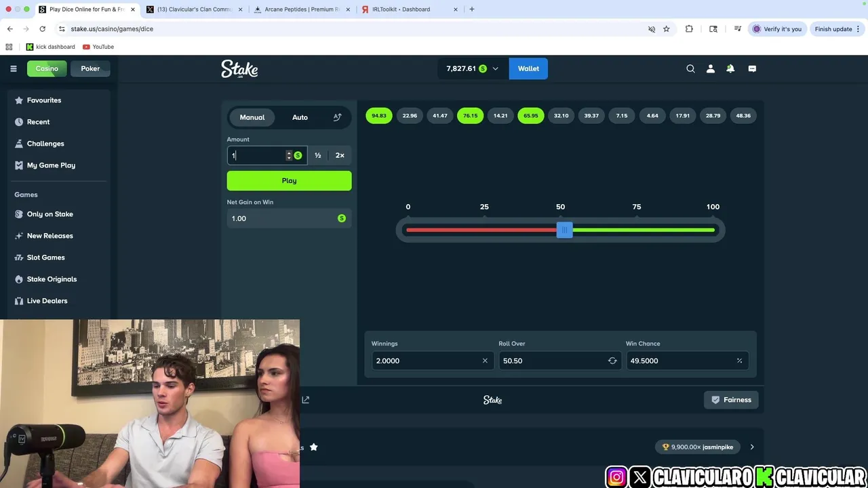Select the Casino section toggle
The width and height of the screenshot is (868, 488).
coord(47,68)
